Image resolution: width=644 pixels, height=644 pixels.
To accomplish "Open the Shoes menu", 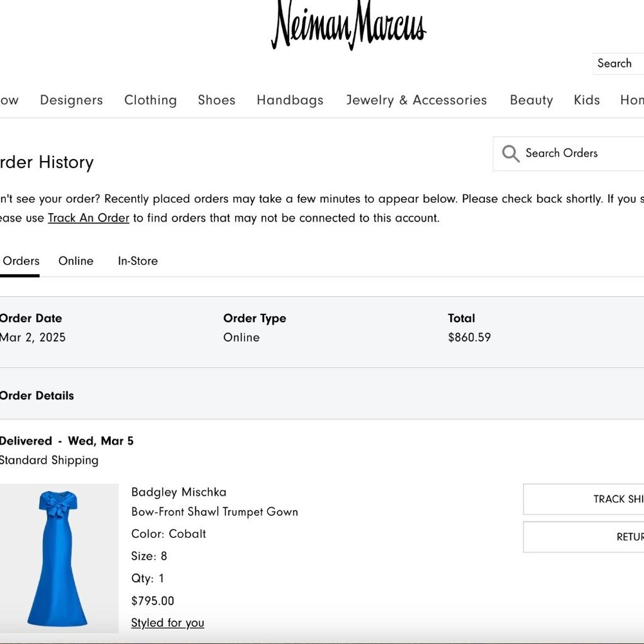I will [216, 100].
